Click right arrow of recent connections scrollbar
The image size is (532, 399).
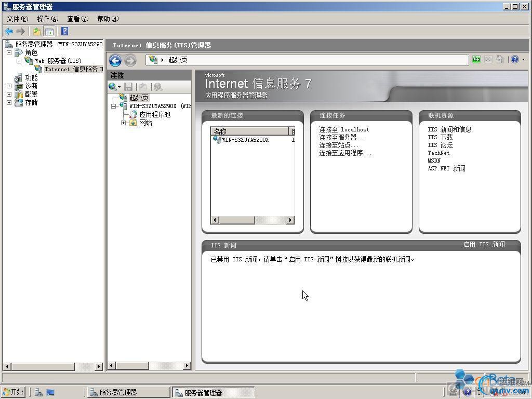[x=290, y=220]
